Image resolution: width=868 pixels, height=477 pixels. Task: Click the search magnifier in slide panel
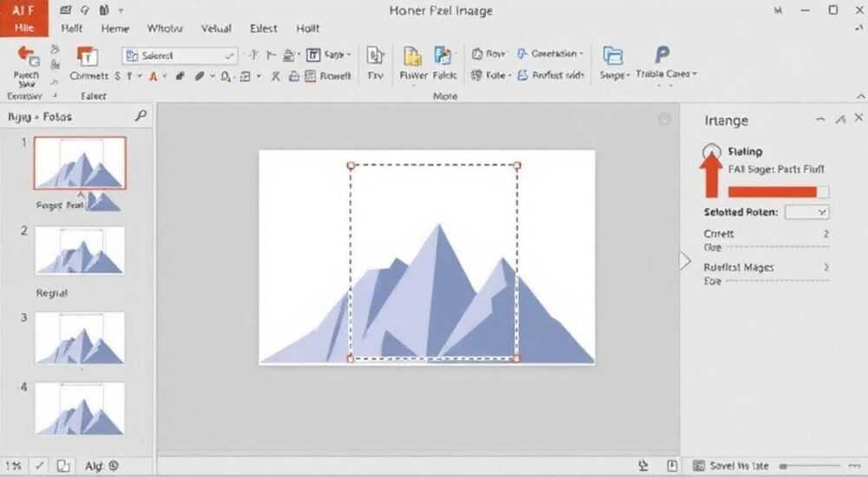[141, 115]
